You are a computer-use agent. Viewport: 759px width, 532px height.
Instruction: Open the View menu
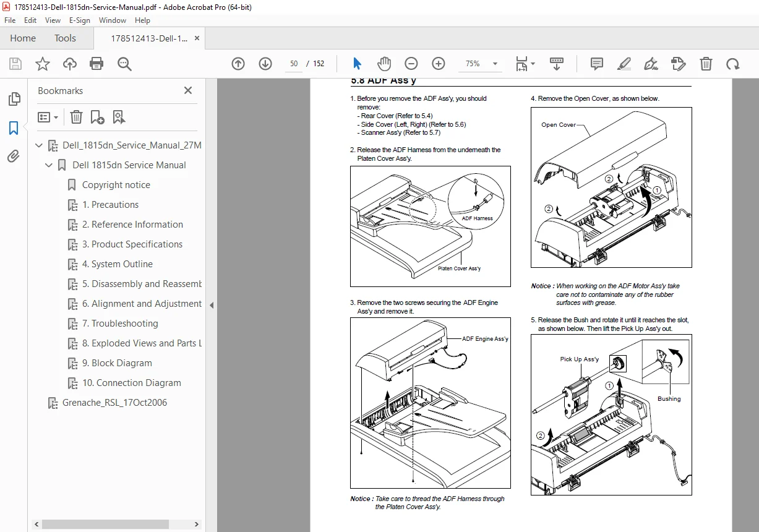coord(53,20)
